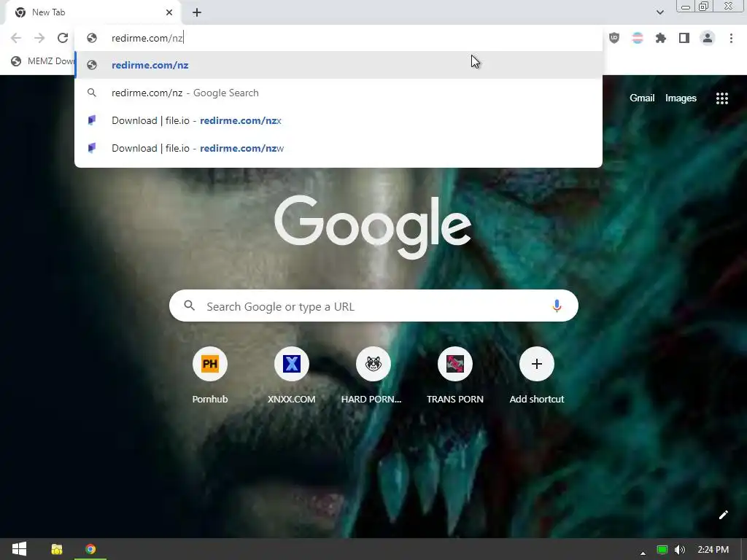Image resolution: width=747 pixels, height=560 pixels.
Task: Close the New Tab tab
Action: (169, 12)
